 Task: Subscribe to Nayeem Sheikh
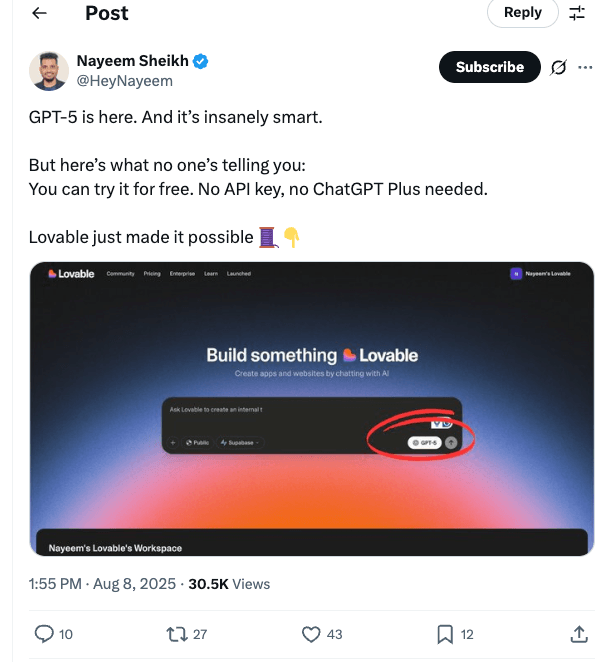[490, 68]
